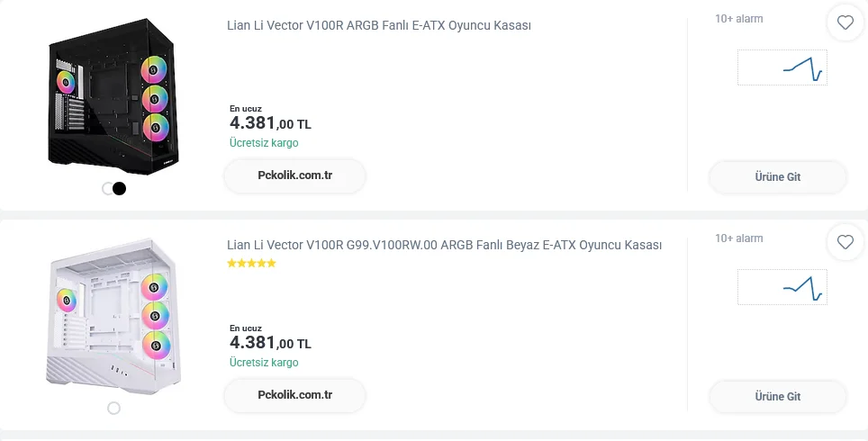Favorite the black Lian Li Vector V100R case
The height and width of the screenshot is (441, 868).
point(845,23)
